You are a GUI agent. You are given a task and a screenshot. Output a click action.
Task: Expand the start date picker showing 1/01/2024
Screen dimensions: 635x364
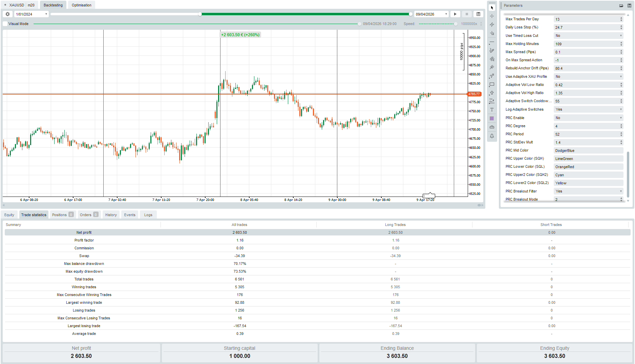(46, 14)
